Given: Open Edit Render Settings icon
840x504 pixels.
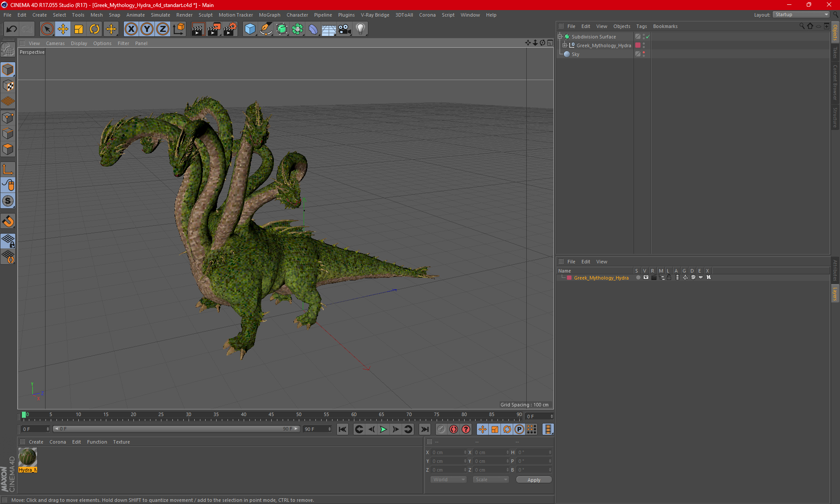Looking at the screenshot, I should [x=230, y=29].
